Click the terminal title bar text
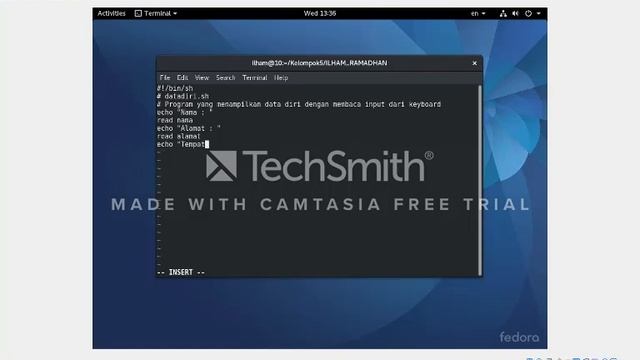The width and height of the screenshot is (640, 360). click(x=319, y=63)
